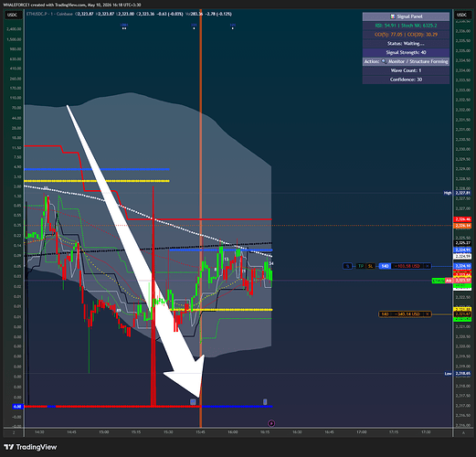
Task: Click the TP button on position line
Action: 361,266
